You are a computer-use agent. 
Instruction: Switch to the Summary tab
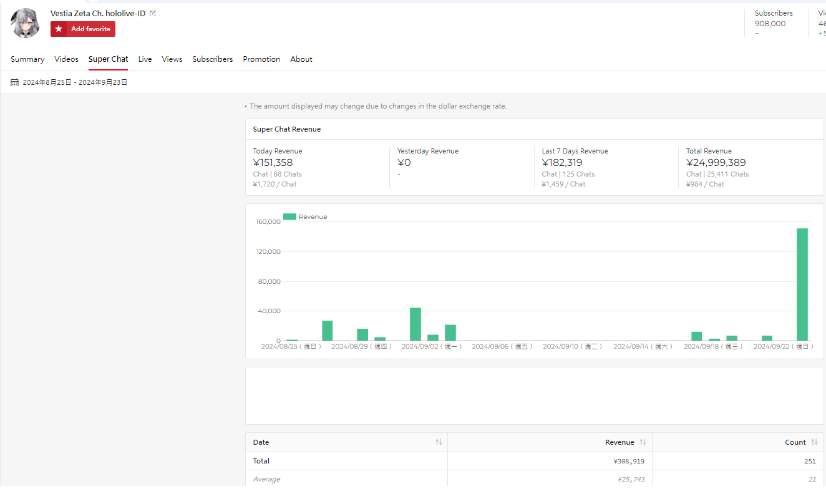27,59
